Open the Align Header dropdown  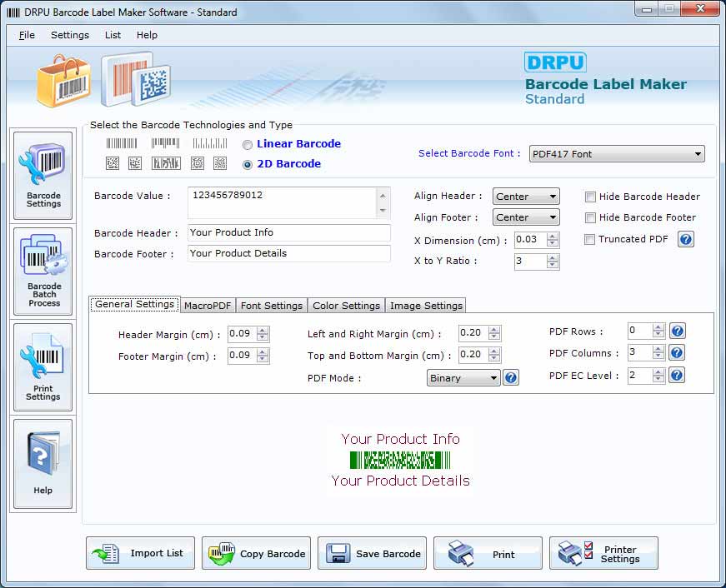tap(526, 197)
